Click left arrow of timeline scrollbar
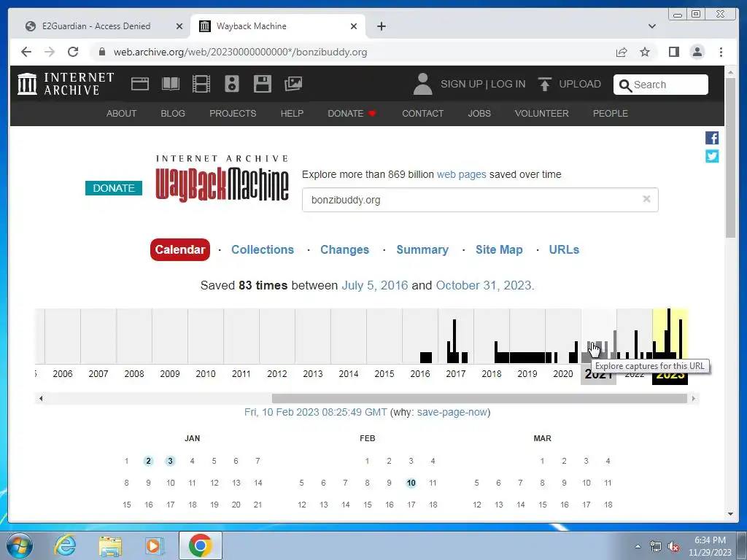 (x=41, y=398)
